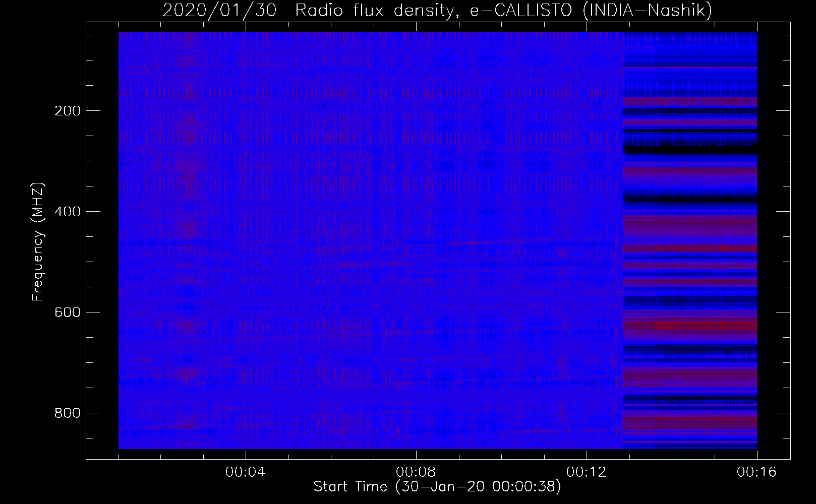Image resolution: width=816 pixels, height=504 pixels.
Task: Click the "Frequency (MHZ)" axis label
Action: point(38,242)
